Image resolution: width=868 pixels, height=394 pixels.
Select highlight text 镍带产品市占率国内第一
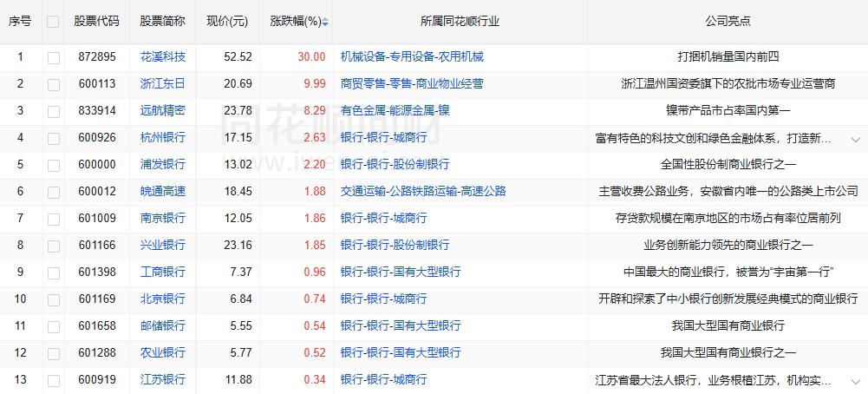pyautogui.click(x=728, y=110)
